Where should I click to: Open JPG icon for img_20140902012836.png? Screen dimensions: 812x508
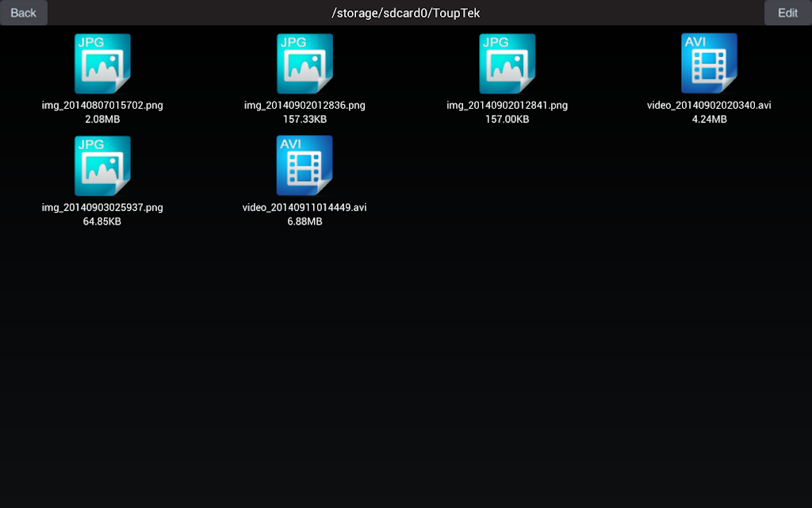[x=304, y=63]
